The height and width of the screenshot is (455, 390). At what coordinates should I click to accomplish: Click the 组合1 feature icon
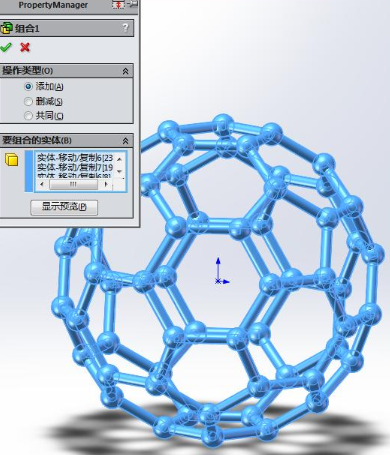[x=6, y=28]
